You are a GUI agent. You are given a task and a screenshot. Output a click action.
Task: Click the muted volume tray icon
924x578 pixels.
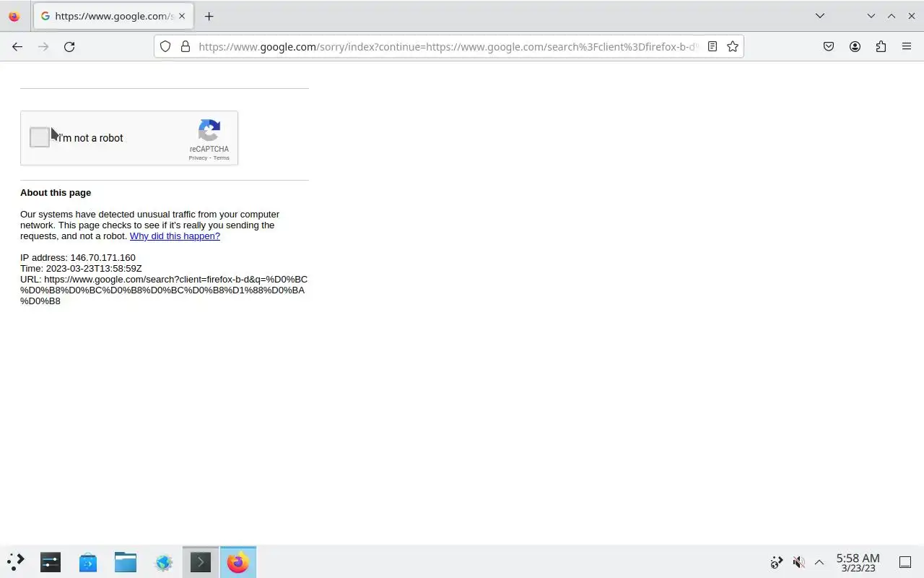click(x=798, y=562)
